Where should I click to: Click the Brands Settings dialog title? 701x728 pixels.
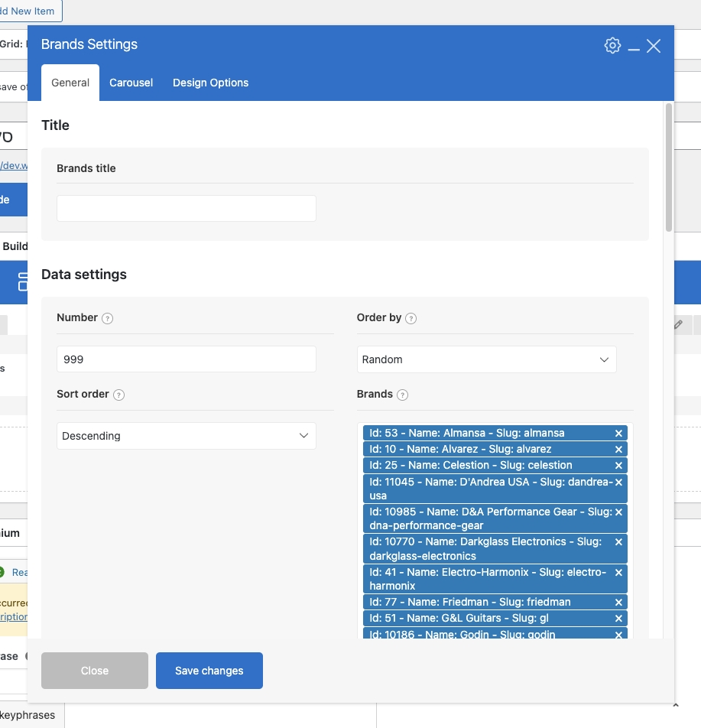click(x=89, y=44)
